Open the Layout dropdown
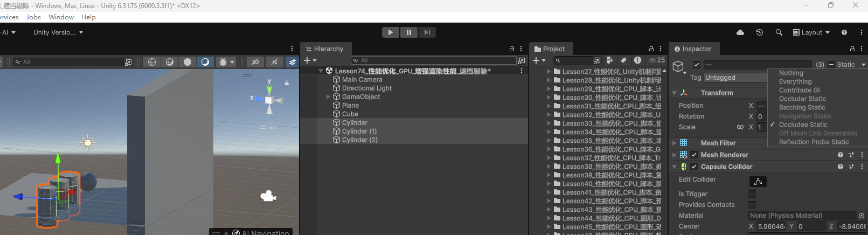Screen dimensions: 868x235 [x=811, y=32]
